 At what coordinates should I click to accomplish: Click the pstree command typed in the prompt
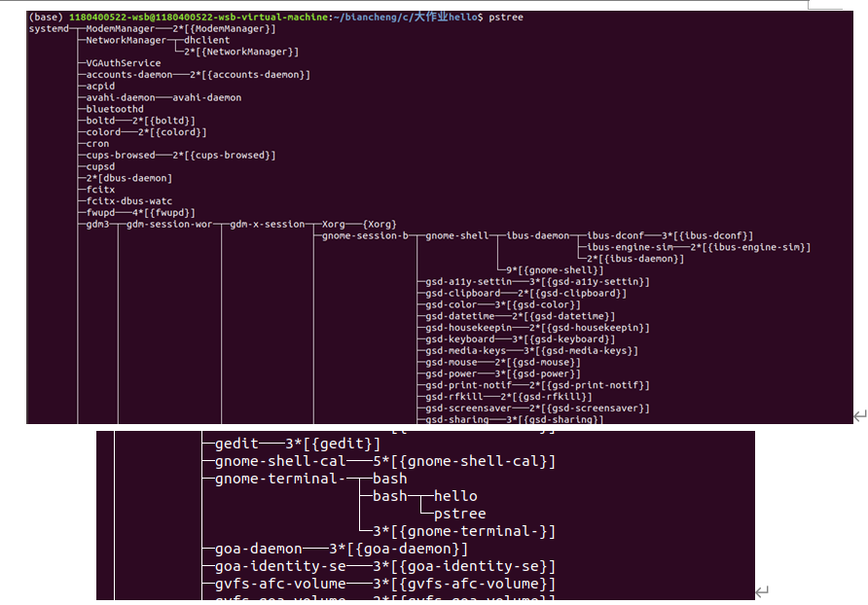tap(505, 18)
